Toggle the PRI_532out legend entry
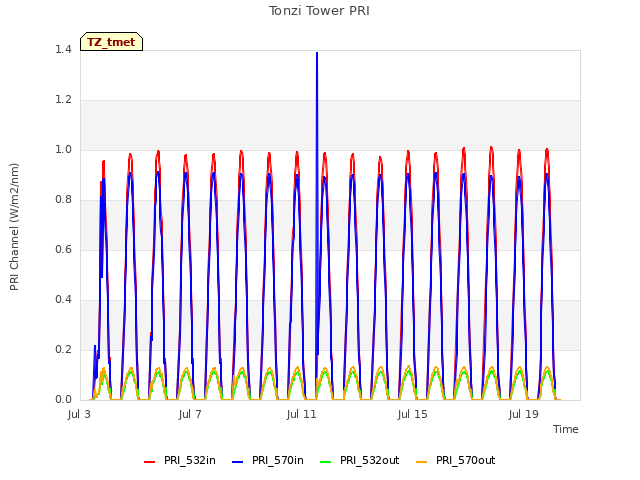 click(360, 461)
